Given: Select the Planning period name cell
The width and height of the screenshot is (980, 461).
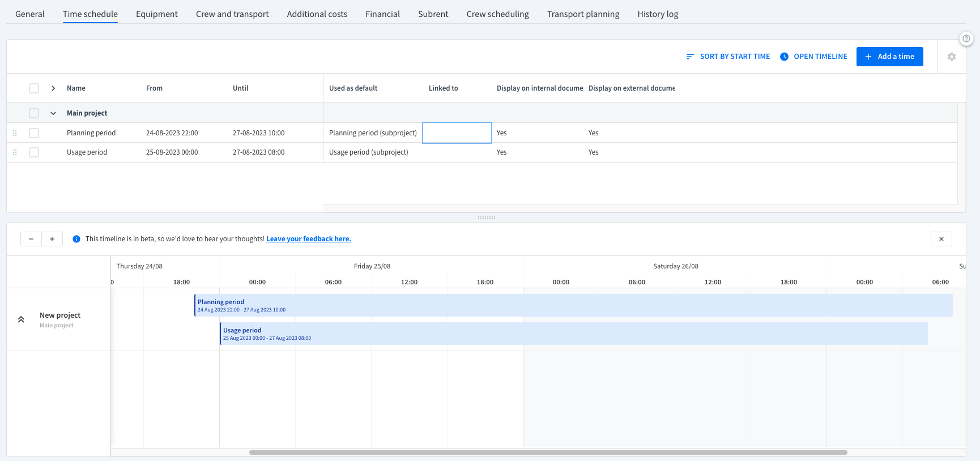Looking at the screenshot, I should [x=91, y=133].
